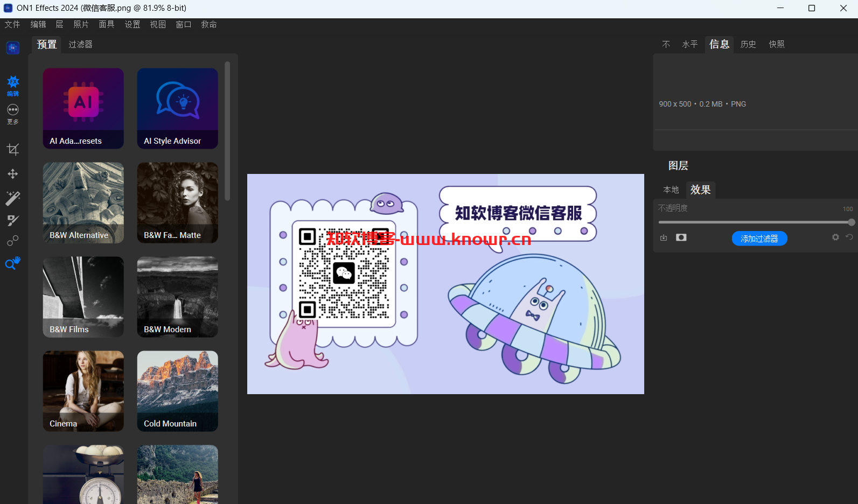Click the mask icon beside save preset
The height and width of the screenshot is (504, 858).
tap(681, 237)
